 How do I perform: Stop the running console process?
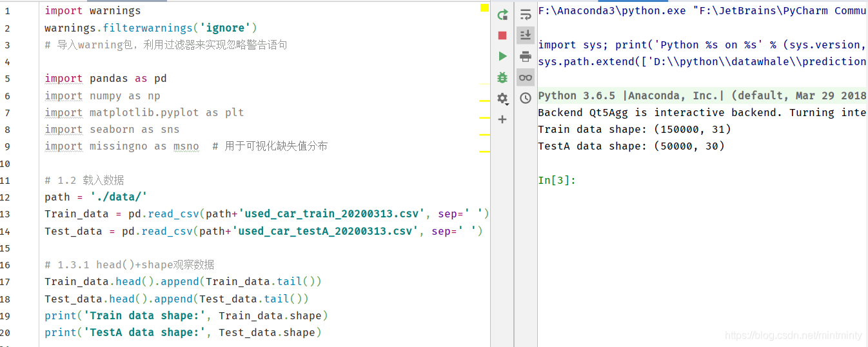coord(502,35)
